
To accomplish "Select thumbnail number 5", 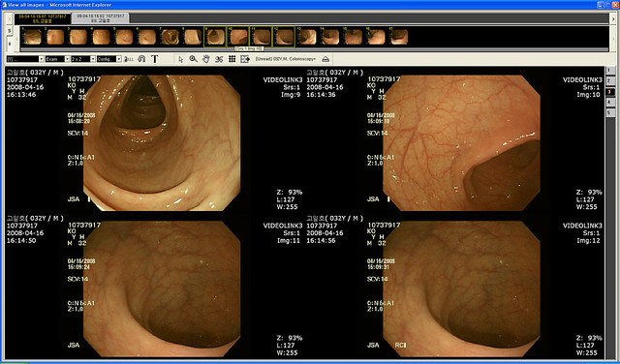I will [x=124, y=37].
